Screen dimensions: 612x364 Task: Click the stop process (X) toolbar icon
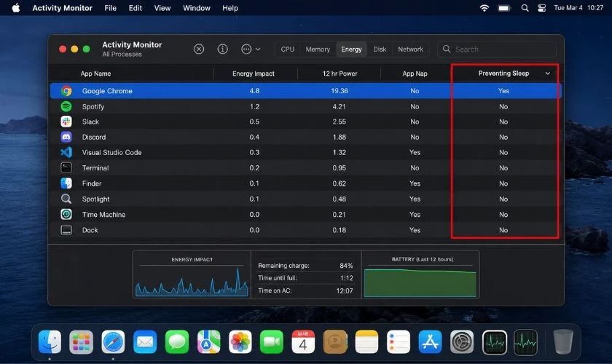click(199, 50)
